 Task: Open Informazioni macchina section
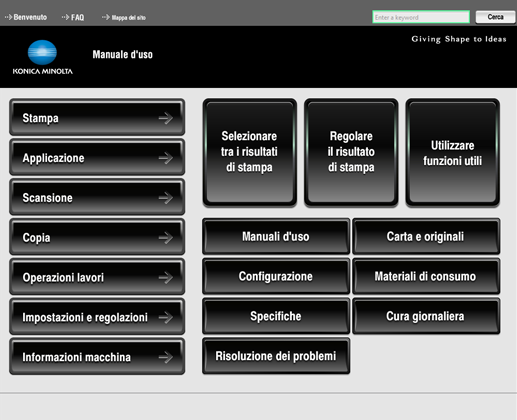click(x=97, y=357)
